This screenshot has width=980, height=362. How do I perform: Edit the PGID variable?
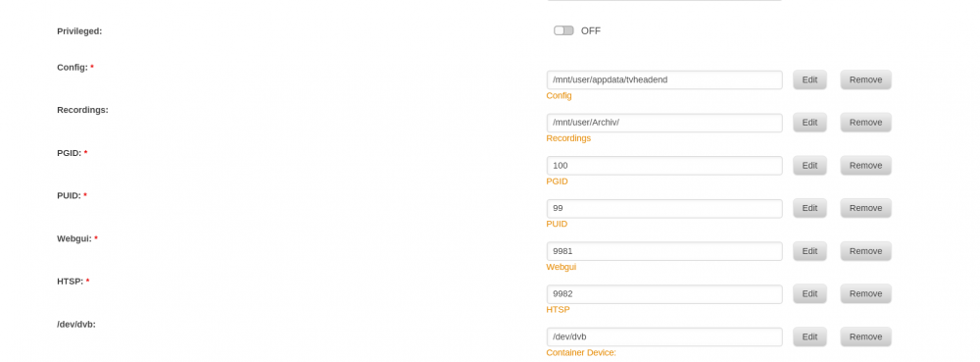coord(809,166)
